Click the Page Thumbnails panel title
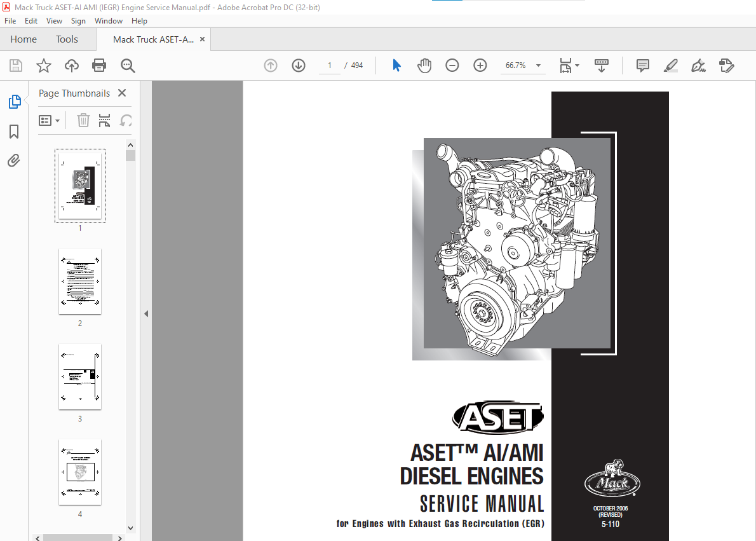The image size is (756, 541). (x=74, y=93)
